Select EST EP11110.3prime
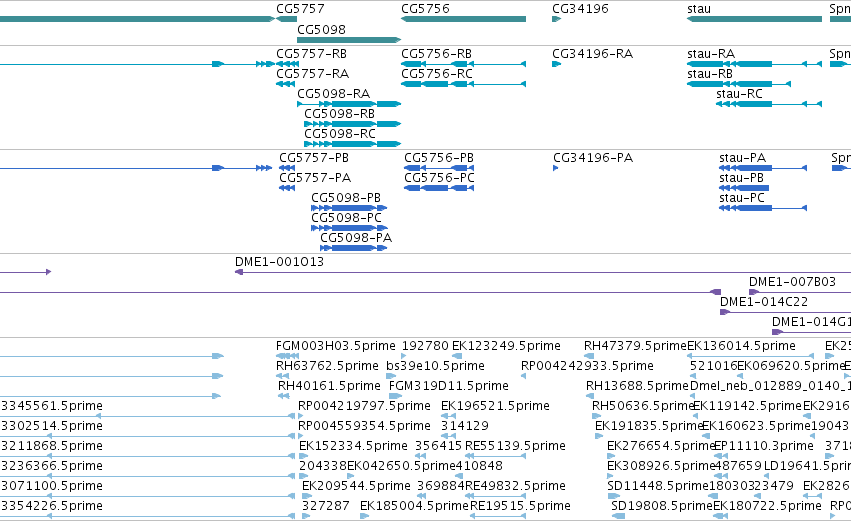The width and height of the screenshot is (851, 521). (764, 447)
